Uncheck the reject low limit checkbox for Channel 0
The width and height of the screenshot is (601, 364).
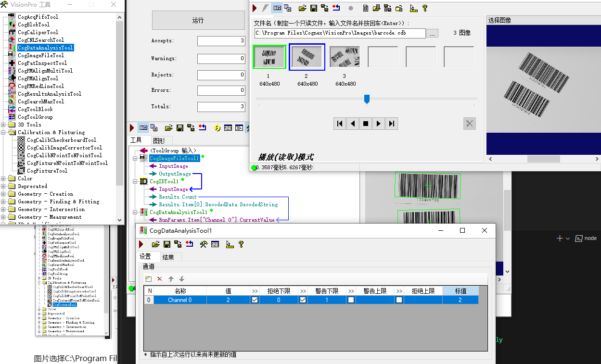(255, 300)
